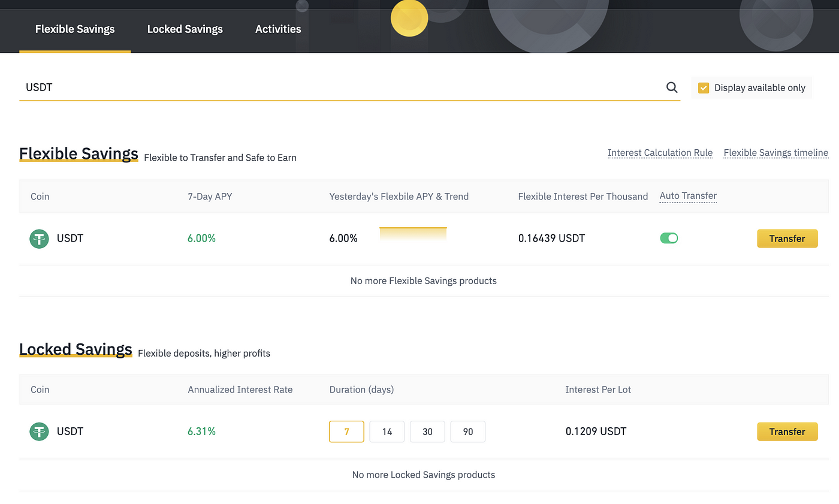
Task: Click the Duration (days) column header
Action: tap(361, 390)
